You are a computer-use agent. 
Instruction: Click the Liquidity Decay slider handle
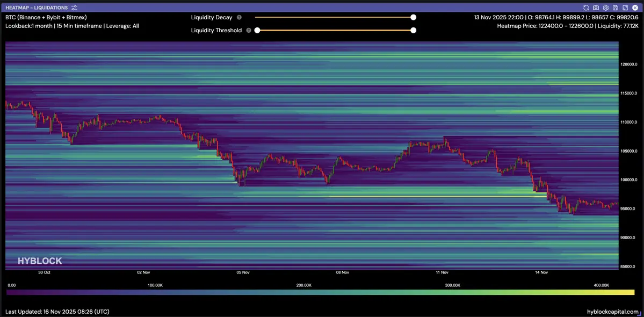pyautogui.click(x=414, y=17)
